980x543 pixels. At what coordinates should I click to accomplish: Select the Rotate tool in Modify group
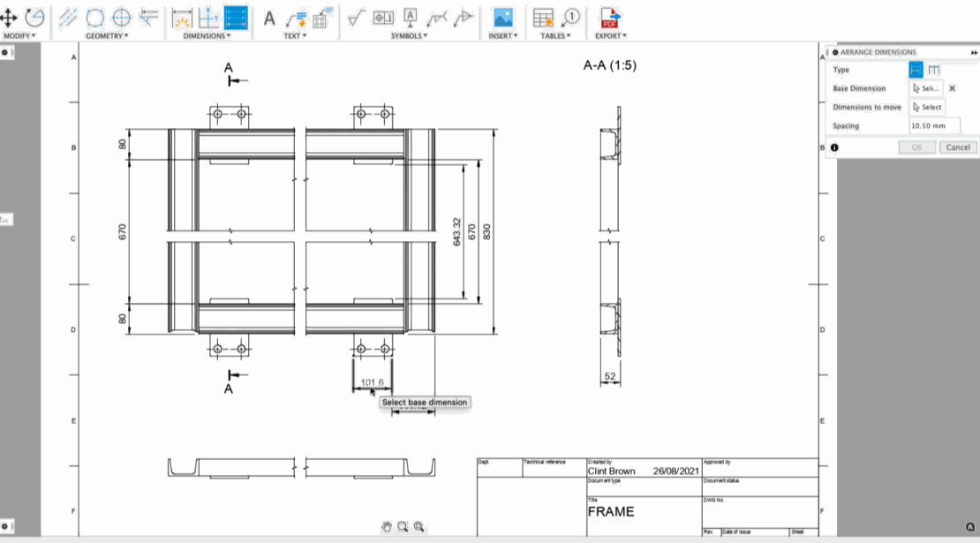pos(35,17)
